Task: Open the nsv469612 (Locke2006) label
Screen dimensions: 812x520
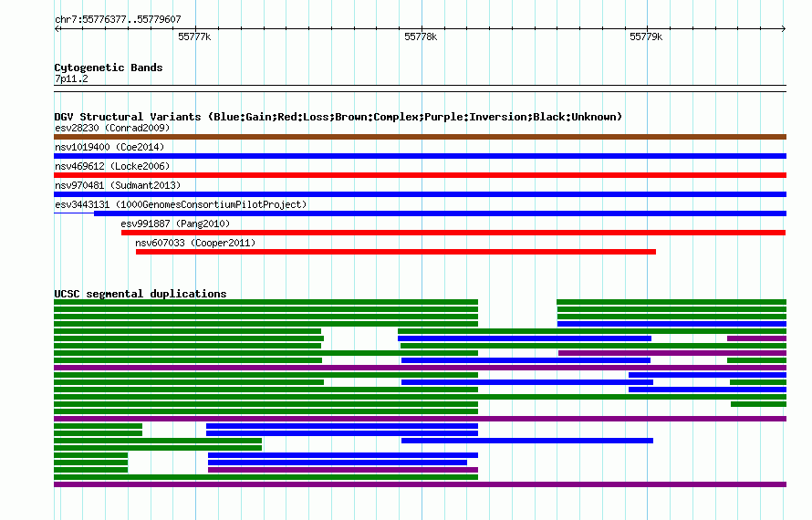Action: (112, 166)
